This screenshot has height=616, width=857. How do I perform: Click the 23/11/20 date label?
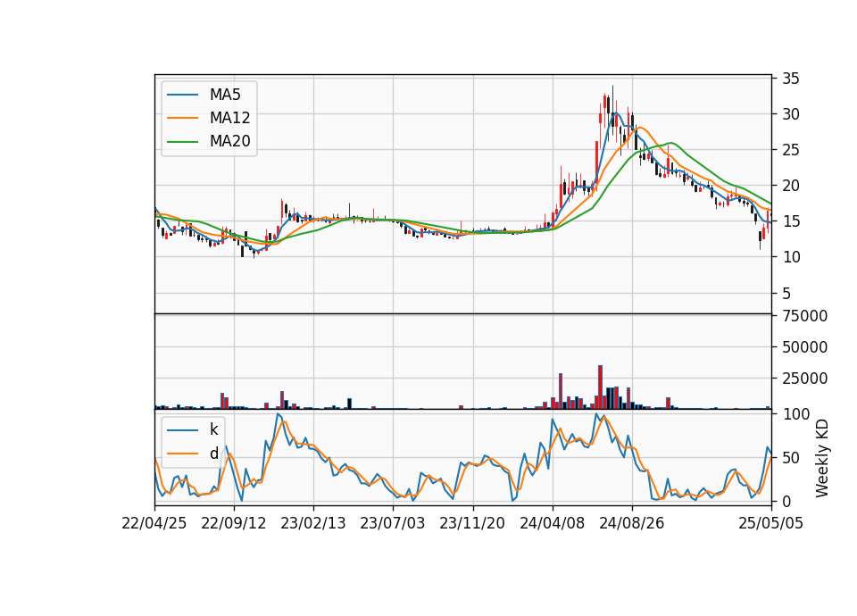tap(473, 524)
